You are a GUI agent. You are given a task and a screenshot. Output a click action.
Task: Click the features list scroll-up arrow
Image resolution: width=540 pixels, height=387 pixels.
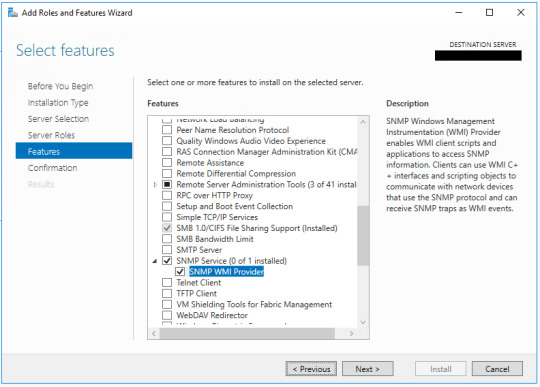[x=363, y=122]
